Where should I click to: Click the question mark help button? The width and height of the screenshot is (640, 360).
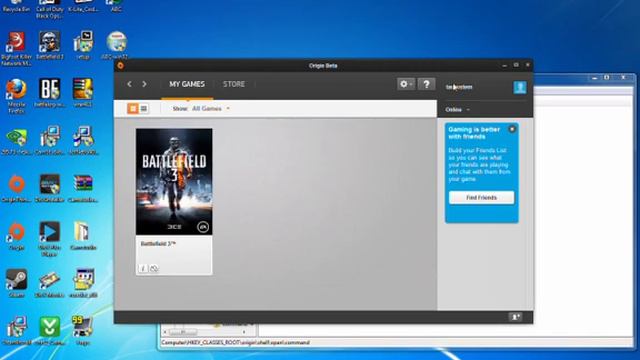point(426,84)
